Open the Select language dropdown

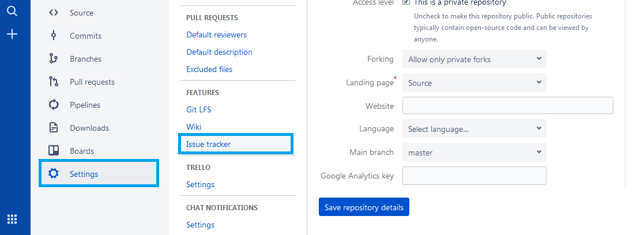tap(474, 129)
